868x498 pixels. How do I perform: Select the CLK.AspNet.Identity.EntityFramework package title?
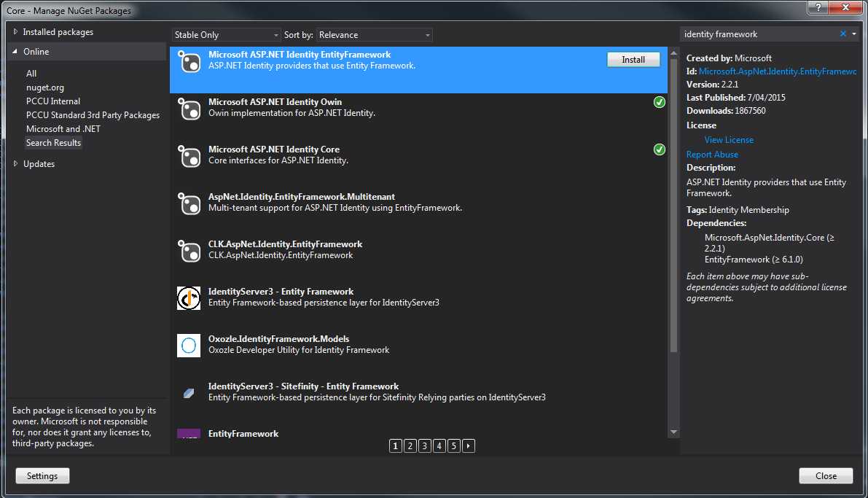285,244
